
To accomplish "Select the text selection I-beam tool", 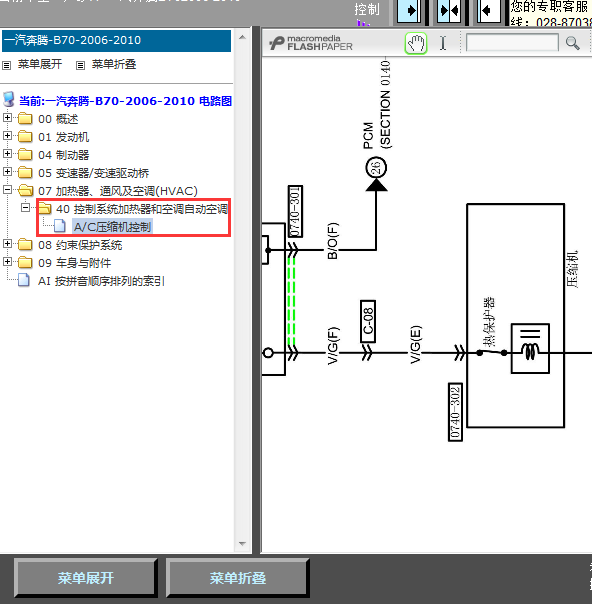I will pyautogui.click(x=443, y=43).
